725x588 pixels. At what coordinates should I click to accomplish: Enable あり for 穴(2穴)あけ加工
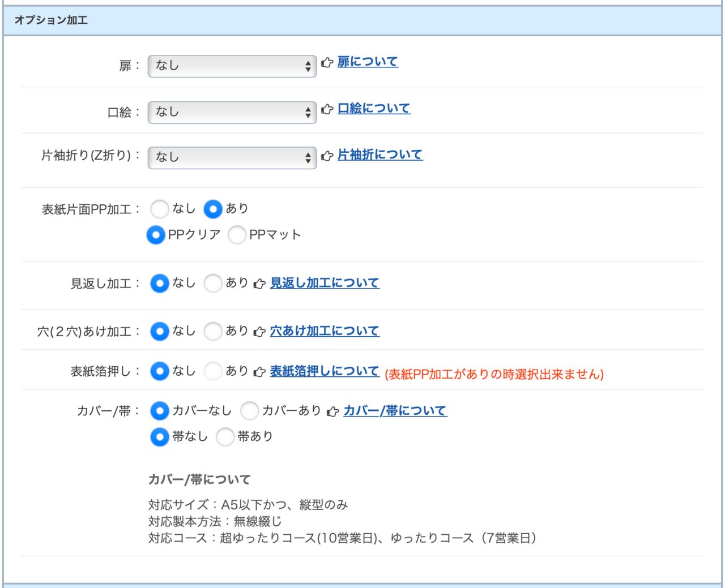pyautogui.click(x=213, y=331)
